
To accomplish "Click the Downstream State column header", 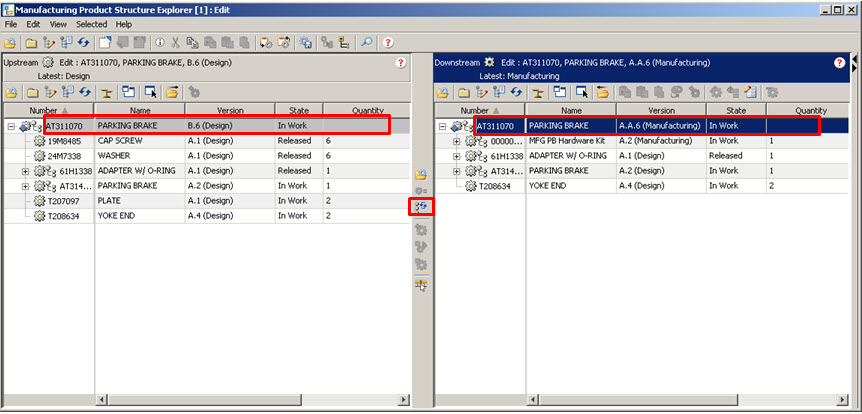I will coord(736,111).
